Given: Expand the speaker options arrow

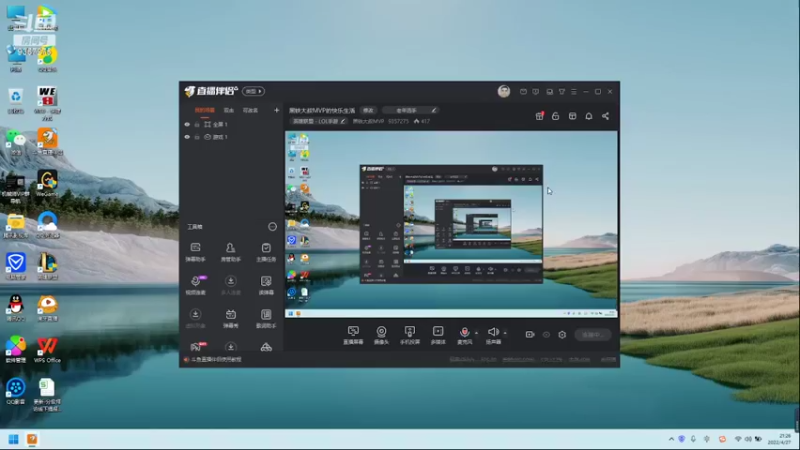Looking at the screenshot, I should (x=505, y=333).
